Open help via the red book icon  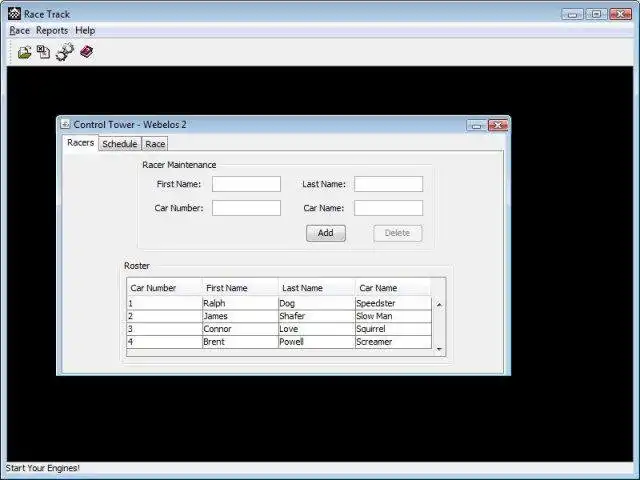(87, 51)
